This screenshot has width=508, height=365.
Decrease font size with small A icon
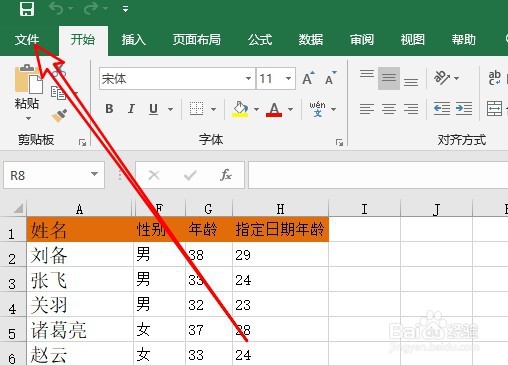click(x=331, y=78)
